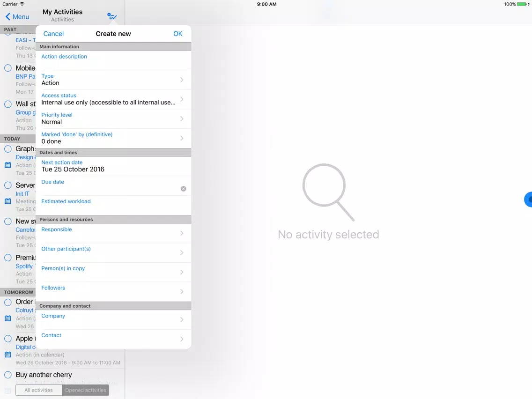Open Company picker

[113, 319]
